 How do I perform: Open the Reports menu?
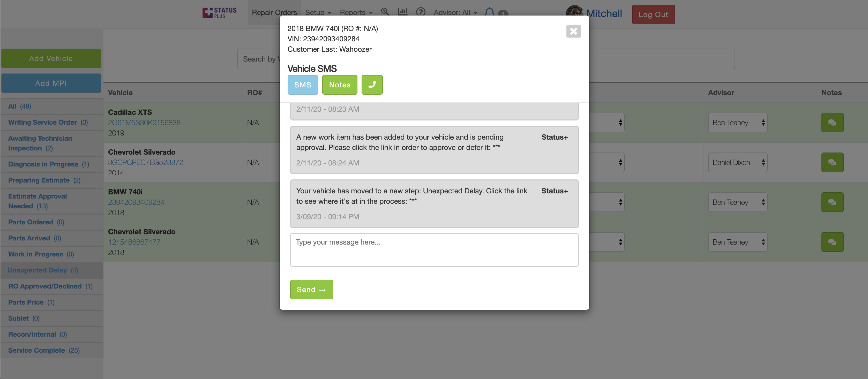click(356, 12)
